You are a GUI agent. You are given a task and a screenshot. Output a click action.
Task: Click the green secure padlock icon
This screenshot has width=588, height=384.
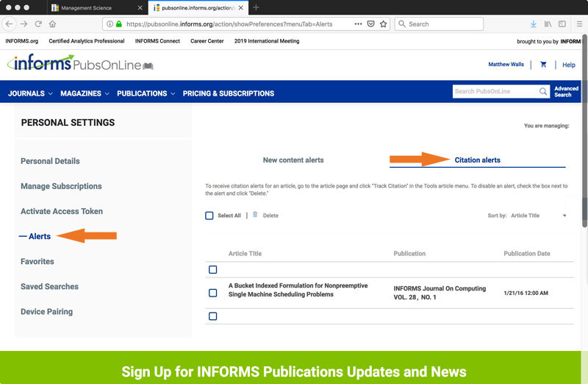(119, 24)
